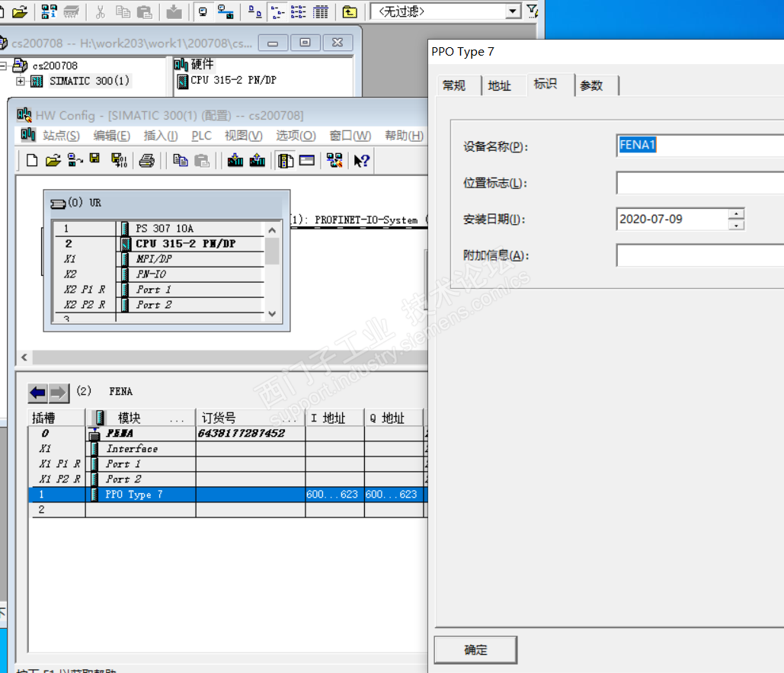This screenshot has height=673, width=784.
Task: Click 确定 button in PPO Type 7 dialog
Action: (x=475, y=650)
